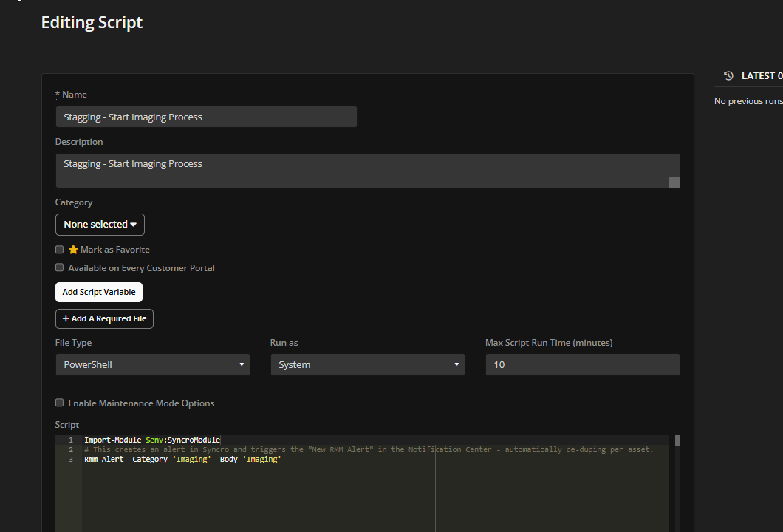The width and height of the screenshot is (783, 532).
Task: Click the Add A Required File button
Action: click(x=104, y=318)
